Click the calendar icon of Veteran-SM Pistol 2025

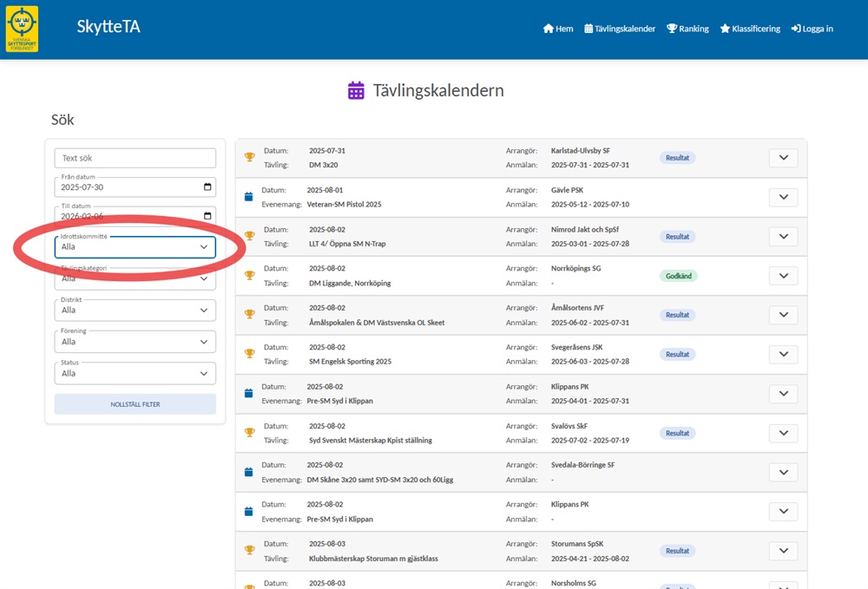(248, 196)
